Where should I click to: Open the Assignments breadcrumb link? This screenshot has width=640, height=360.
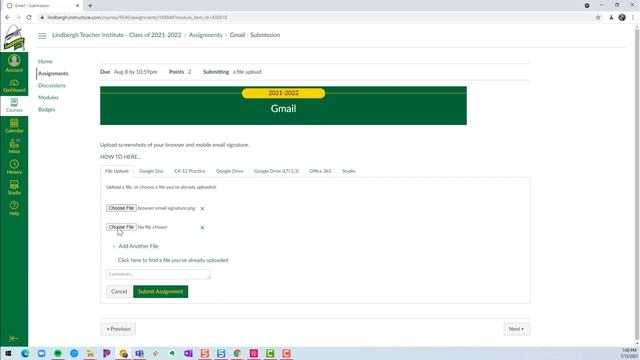[x=205, y=35]
